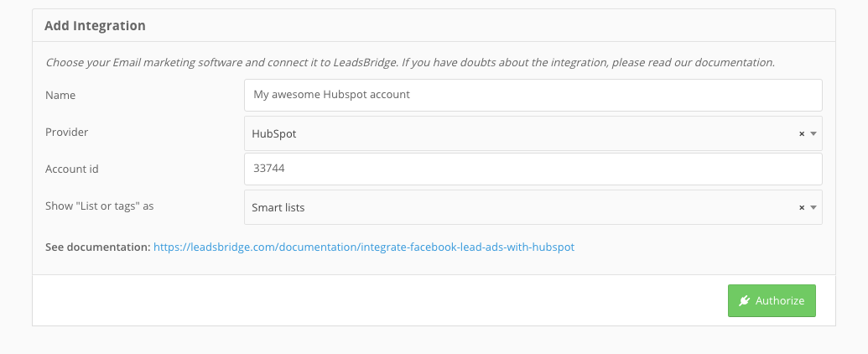The image size is (868, 354).
Task: Click the word LeadsBridge in the description
Action: (366, 63)
